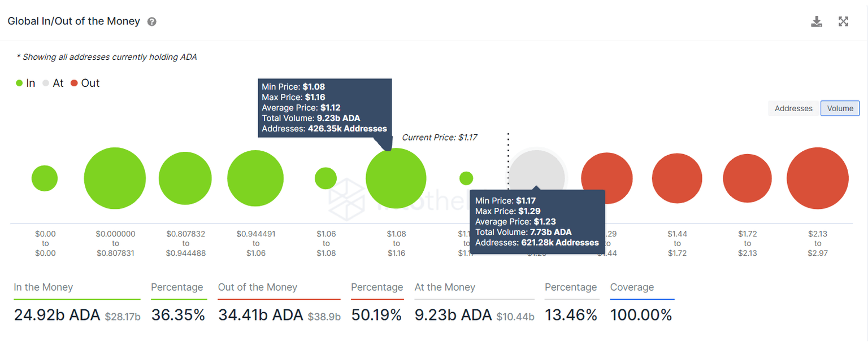
Task: Click the $0.00 to $0.00 green bubble
Action: [45, 178]
